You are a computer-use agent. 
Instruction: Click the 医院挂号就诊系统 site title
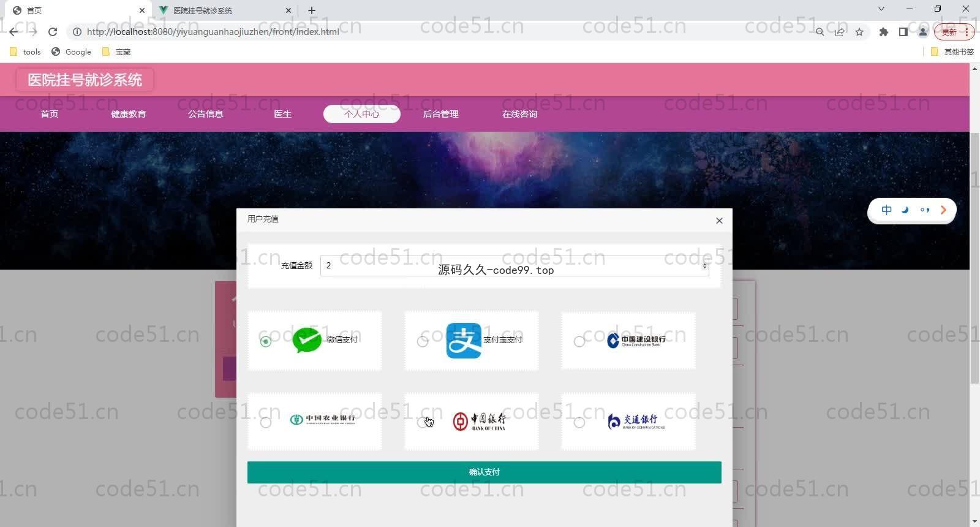(85, 80)
